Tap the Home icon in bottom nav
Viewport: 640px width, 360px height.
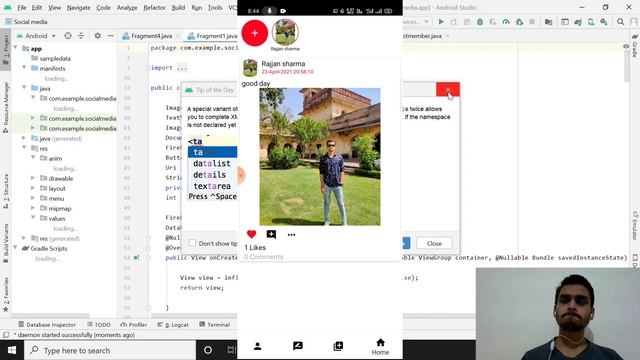point(380,347)
